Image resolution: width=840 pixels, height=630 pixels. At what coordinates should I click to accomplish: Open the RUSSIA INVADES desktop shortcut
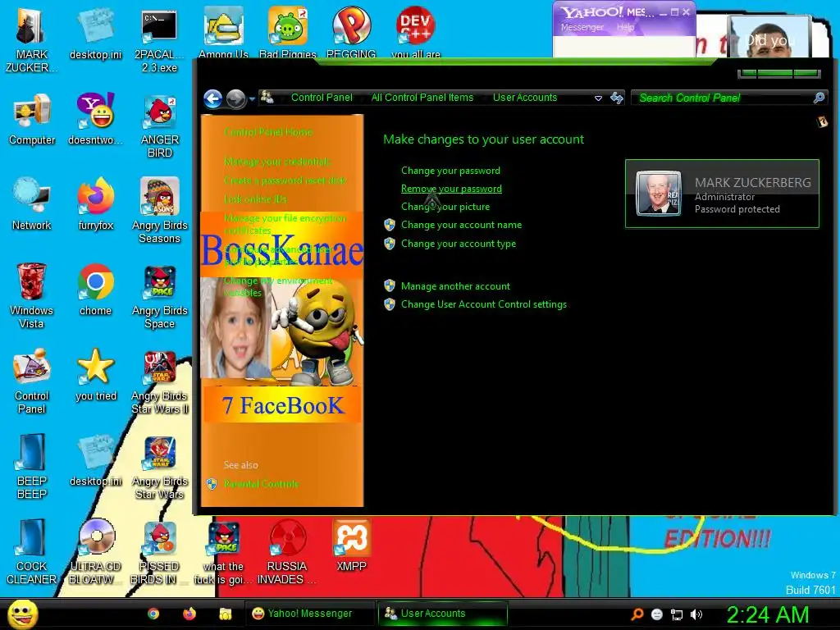click(x=287, y=552)
